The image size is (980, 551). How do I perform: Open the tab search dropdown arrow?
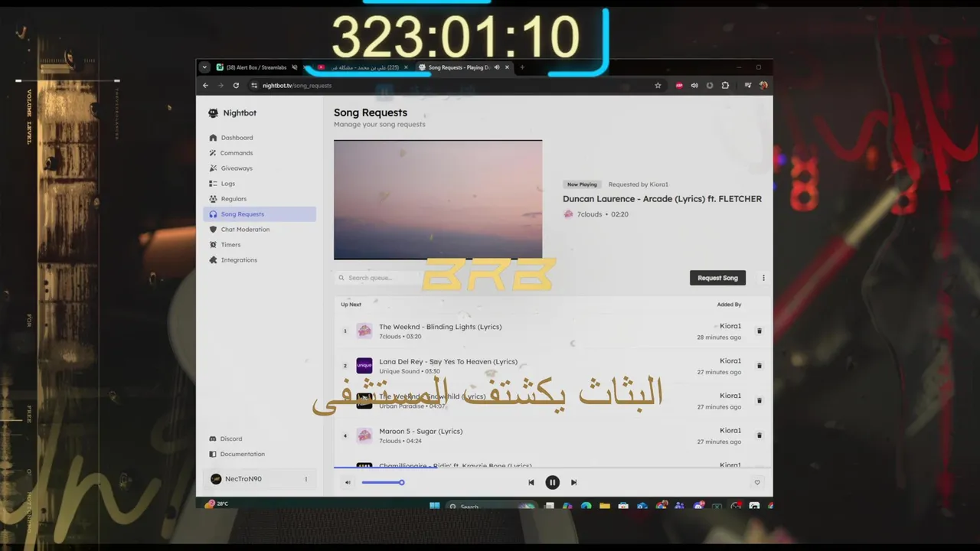(204, 67)
